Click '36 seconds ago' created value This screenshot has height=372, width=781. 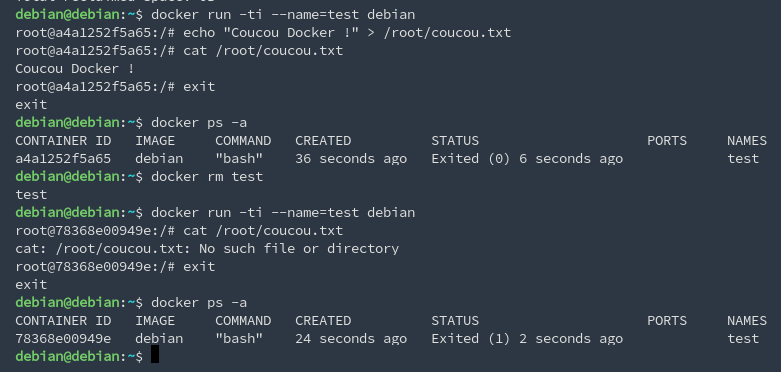click(x=351, y=159)
